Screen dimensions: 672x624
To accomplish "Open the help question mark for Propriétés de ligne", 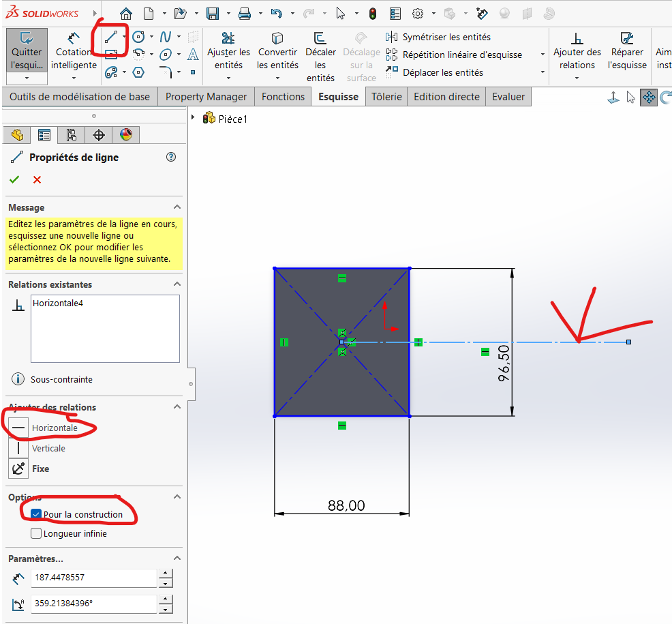I will pyautogui.click(x=171, y=157).
